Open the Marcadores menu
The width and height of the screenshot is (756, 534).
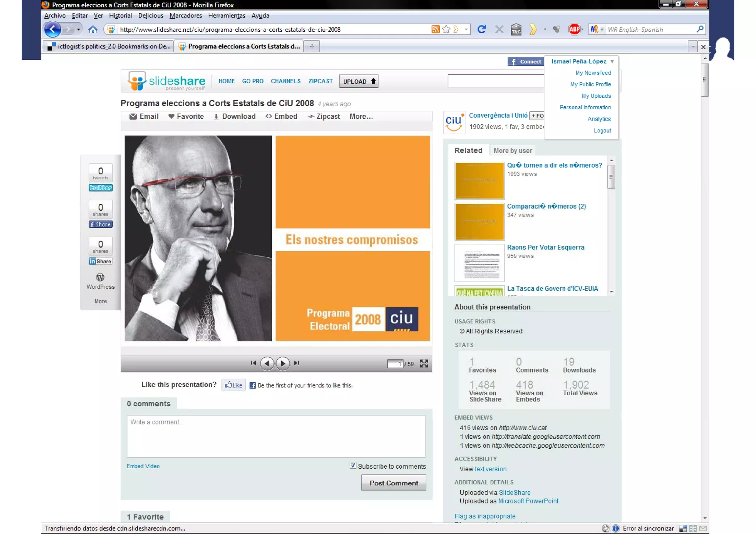coord(186,15)
